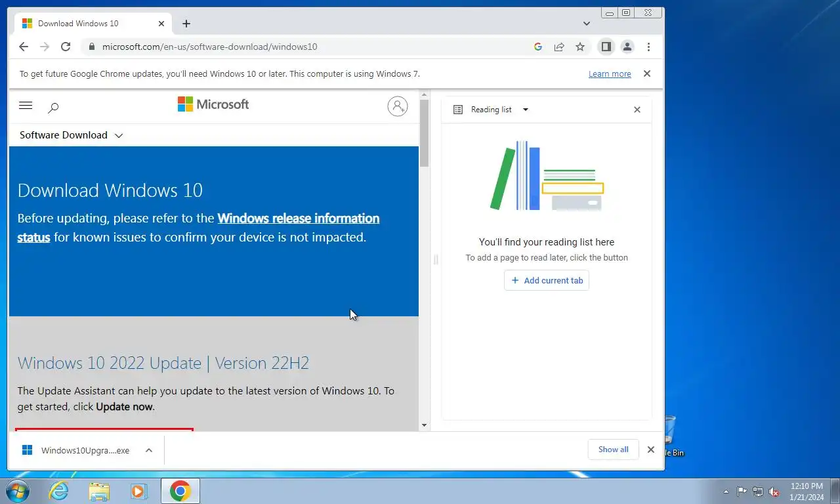Show hidden system tray icons
This screenshot has height=504, width=840.
point(726,491)
